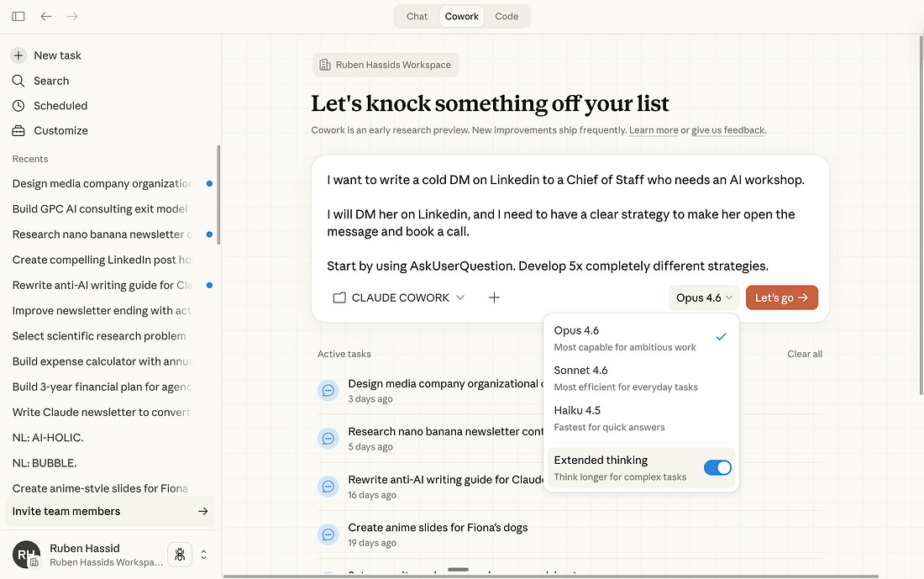Click the bug icon near Ruben Hassid
The height and width of the screenshot is (579, 924).
tap(180, 555)
